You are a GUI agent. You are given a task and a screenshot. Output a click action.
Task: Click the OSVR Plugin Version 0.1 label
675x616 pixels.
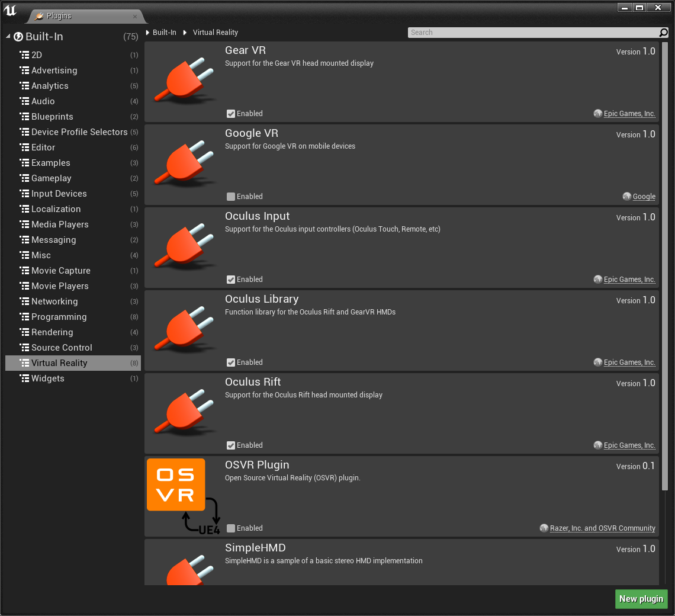coord(635,466)
